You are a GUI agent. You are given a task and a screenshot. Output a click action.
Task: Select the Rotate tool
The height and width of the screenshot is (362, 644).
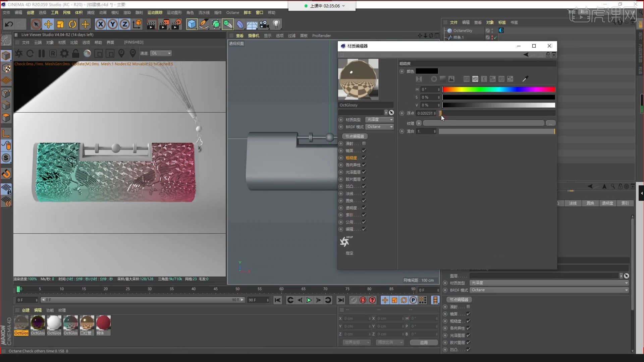tap(72, 24)
